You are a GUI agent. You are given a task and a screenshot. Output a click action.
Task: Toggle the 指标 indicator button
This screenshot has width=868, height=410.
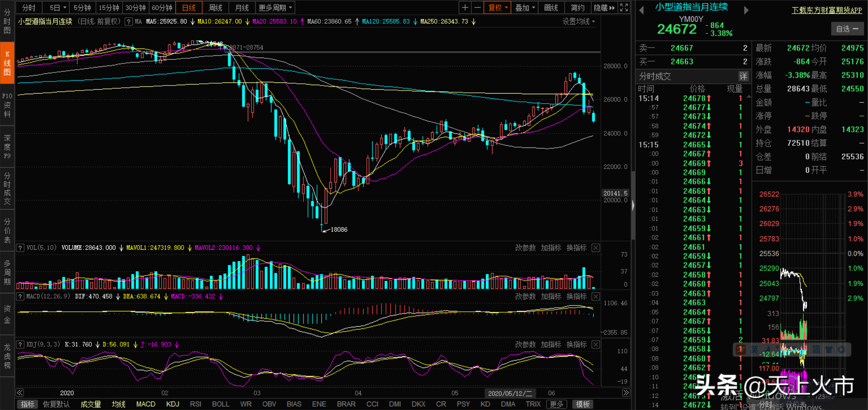click(x=28, y=404)
